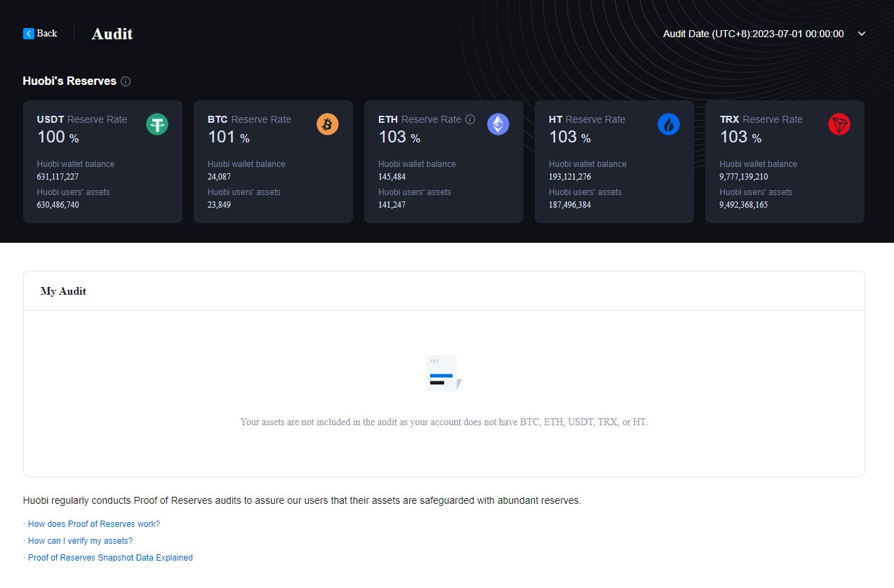Click ETH users' assets 141,247
Screen dimensions: 894x588
click(x=392, y=205)
